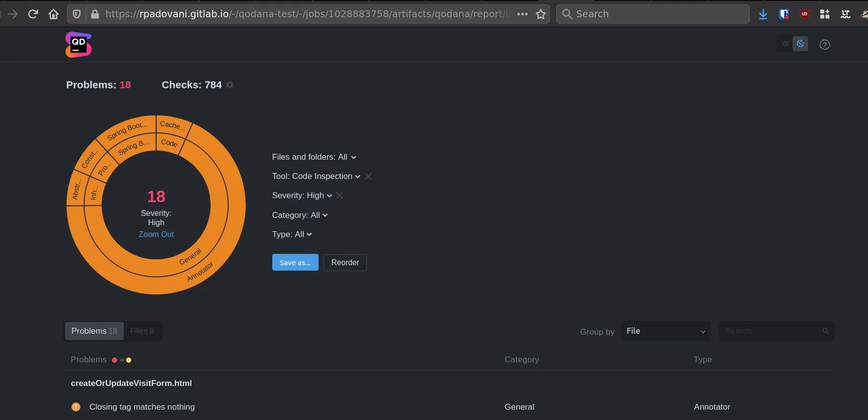The height and width of the screenshot is (420, 868).
Task: Open tracking protection shield icon
Action: (76, 14)
